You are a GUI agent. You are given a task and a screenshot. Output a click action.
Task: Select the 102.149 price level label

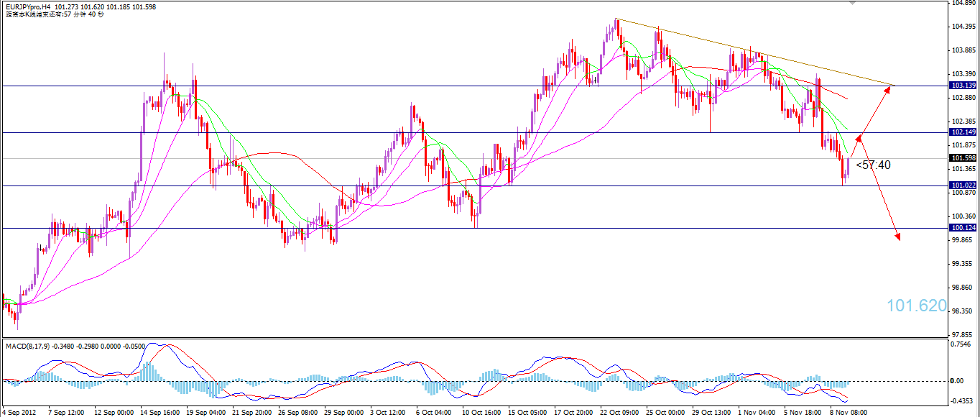point(962,132)
